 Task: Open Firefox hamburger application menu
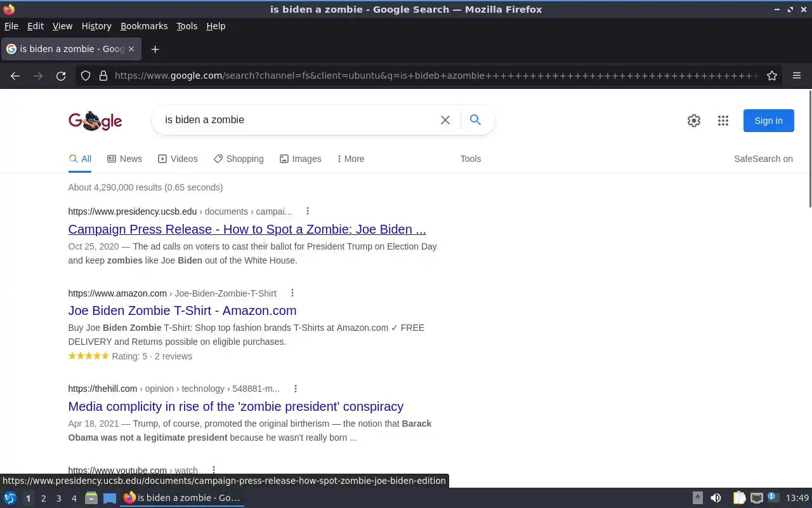797,76
